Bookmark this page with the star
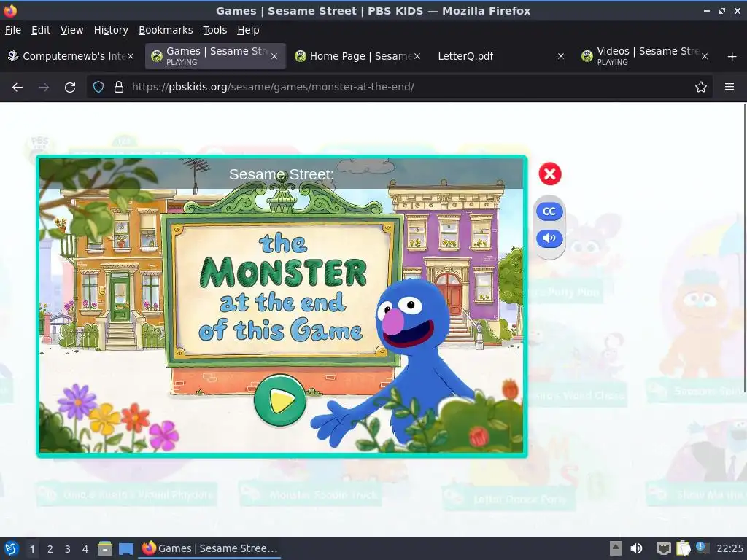This screenshot has width=747, height=560. click(701, 87)
